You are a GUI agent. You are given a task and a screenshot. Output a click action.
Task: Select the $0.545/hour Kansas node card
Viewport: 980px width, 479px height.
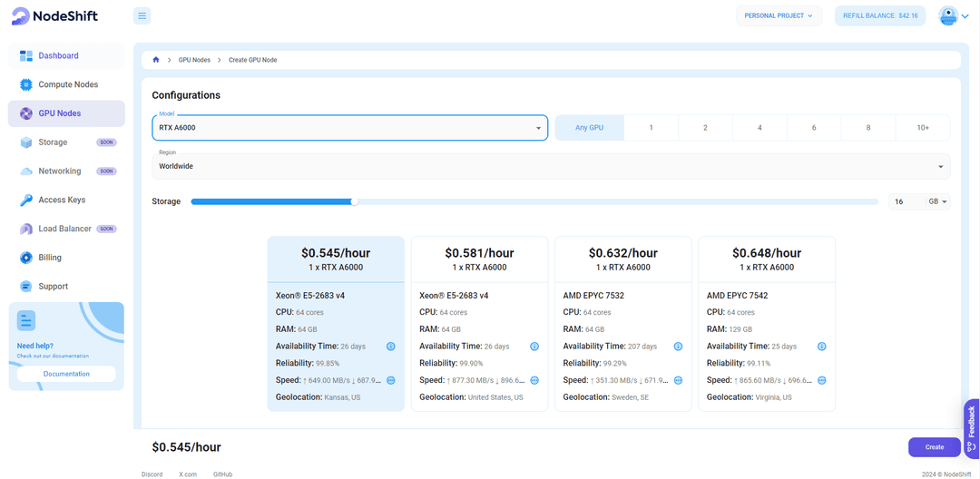click(337, 324)
